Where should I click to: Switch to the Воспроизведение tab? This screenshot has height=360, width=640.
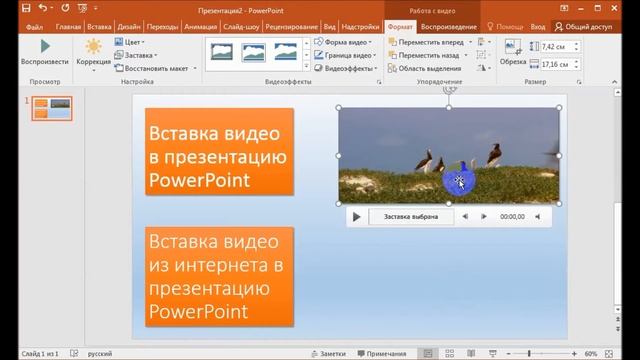click(x=449, y=27)
